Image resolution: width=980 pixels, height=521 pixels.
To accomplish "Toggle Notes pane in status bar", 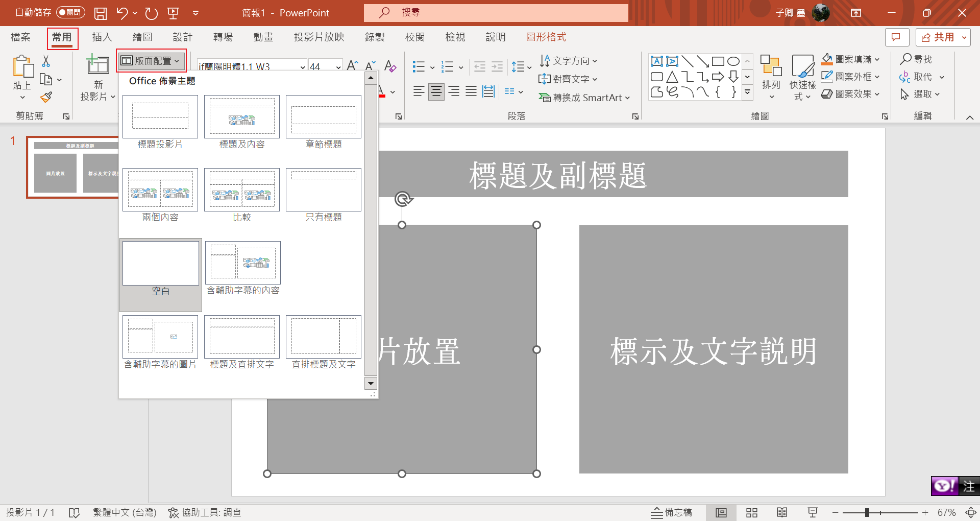I will 671,512.
